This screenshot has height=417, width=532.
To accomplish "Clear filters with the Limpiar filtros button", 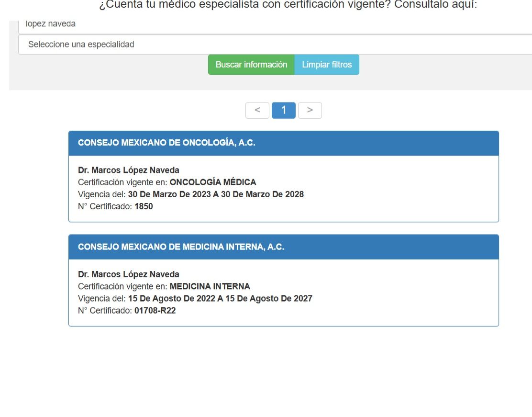I will coord(327,65).
